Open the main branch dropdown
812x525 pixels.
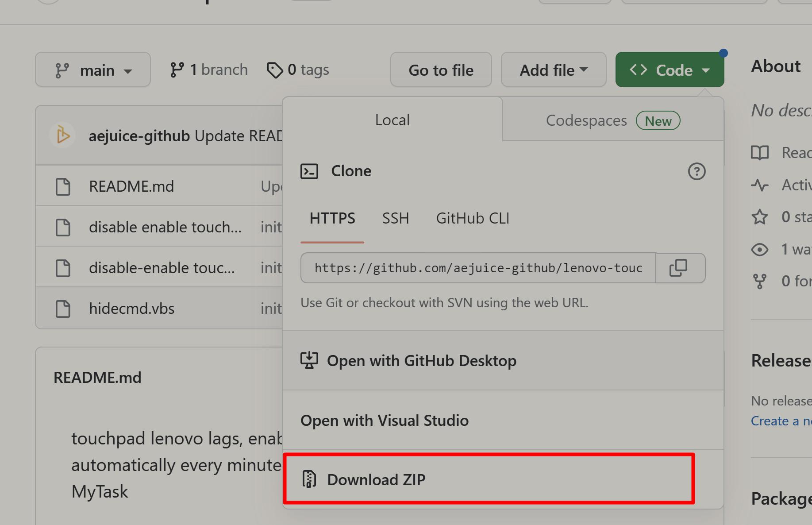click(93, 70)
